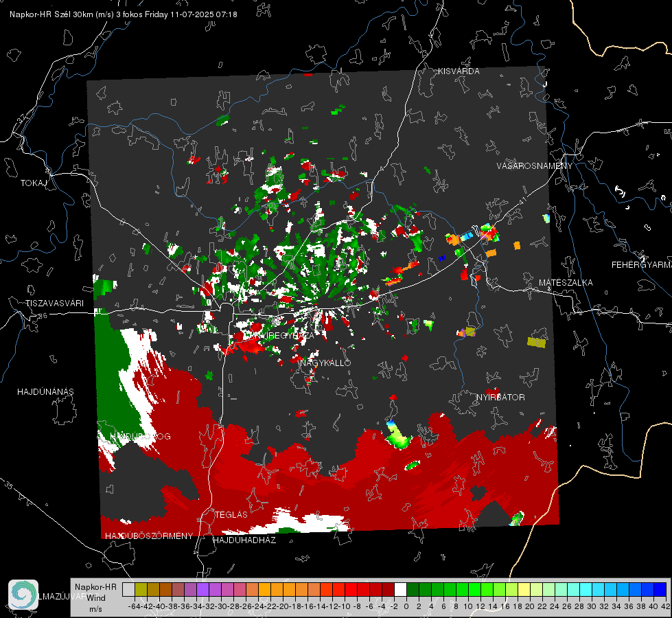Click the 20 legend value
The image size is (672, 618).
[530, 606]
